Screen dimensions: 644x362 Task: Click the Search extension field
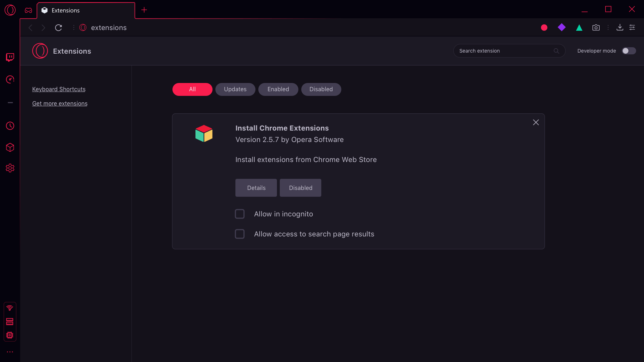pos(504,51)
